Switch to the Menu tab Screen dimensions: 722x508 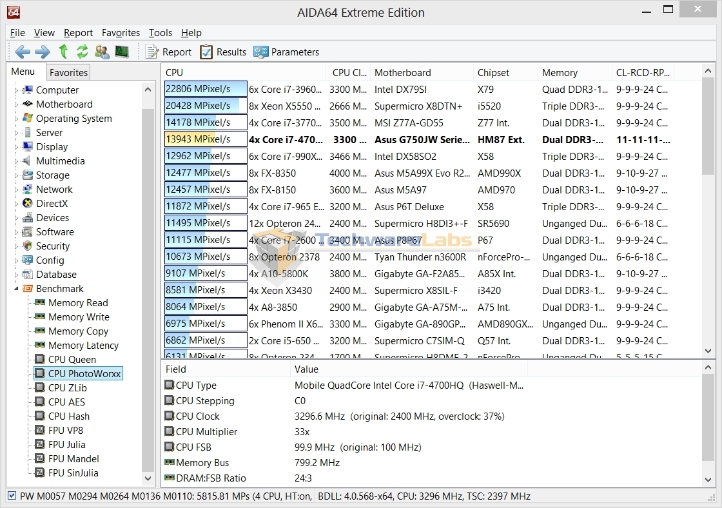[x=23, y=71]
